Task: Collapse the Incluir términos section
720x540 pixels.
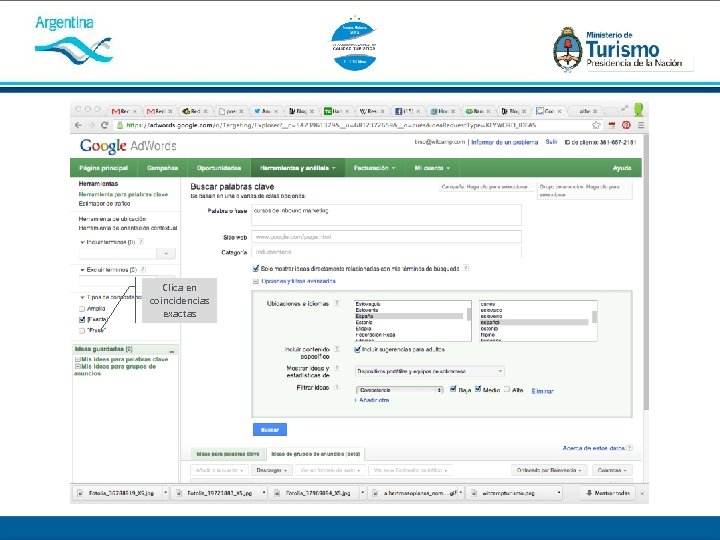Action: [x=82, y=242]
